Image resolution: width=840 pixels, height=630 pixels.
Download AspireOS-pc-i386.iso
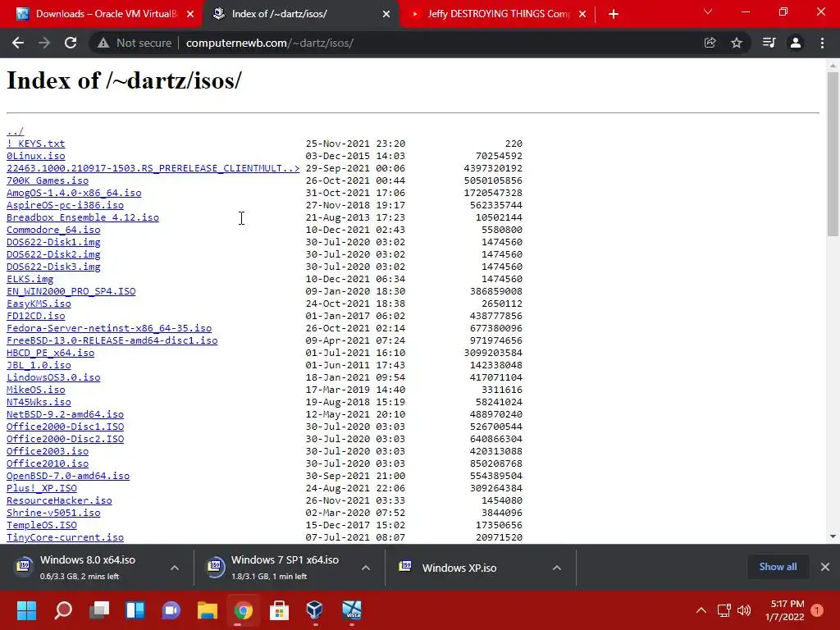coord(66,205)
